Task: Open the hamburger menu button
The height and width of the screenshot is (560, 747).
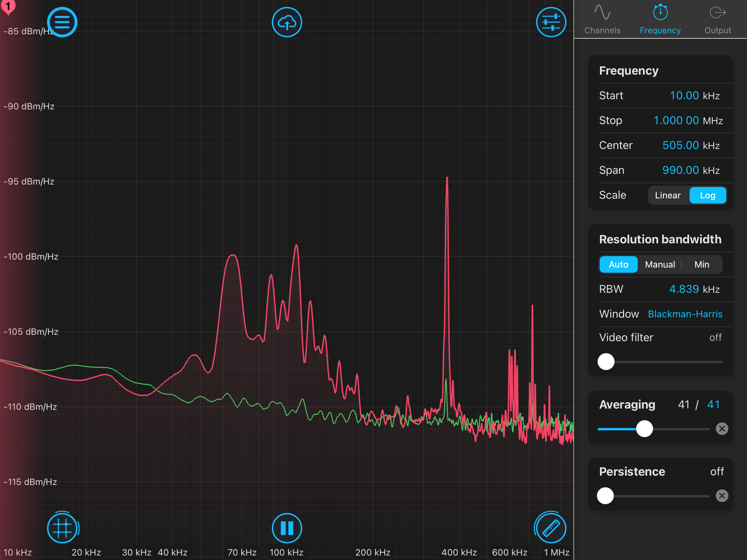Action: point(62,22)
